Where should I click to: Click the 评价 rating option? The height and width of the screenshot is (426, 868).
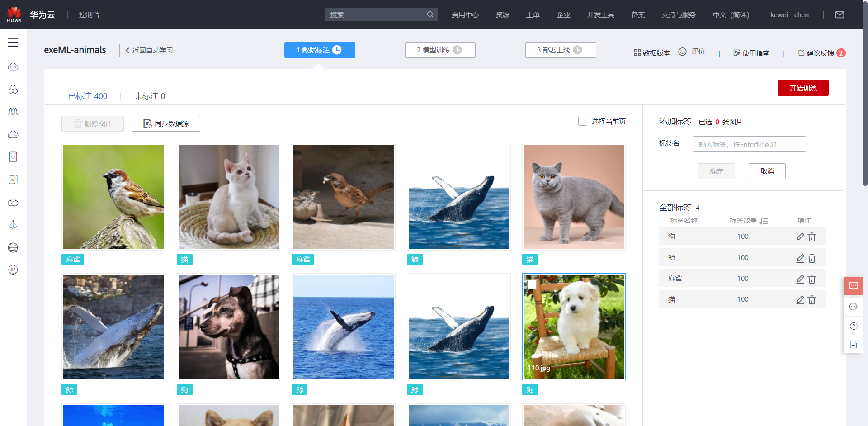tap(692, 52)
